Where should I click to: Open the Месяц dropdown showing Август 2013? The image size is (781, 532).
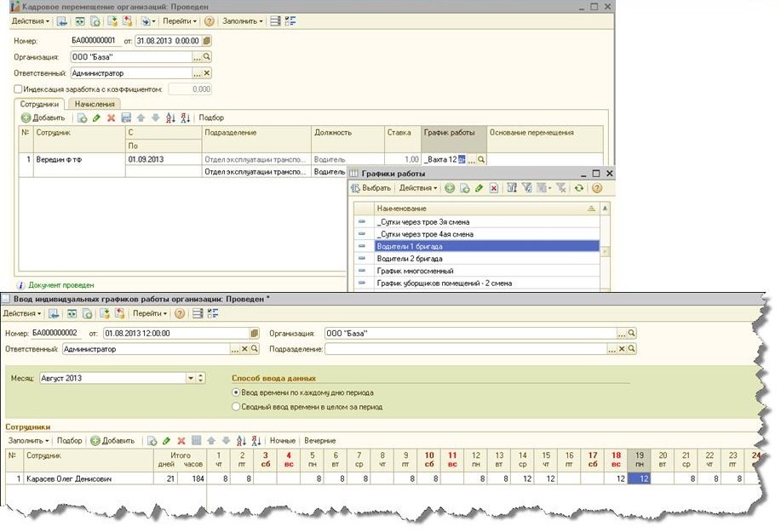[x=191, y=378]
